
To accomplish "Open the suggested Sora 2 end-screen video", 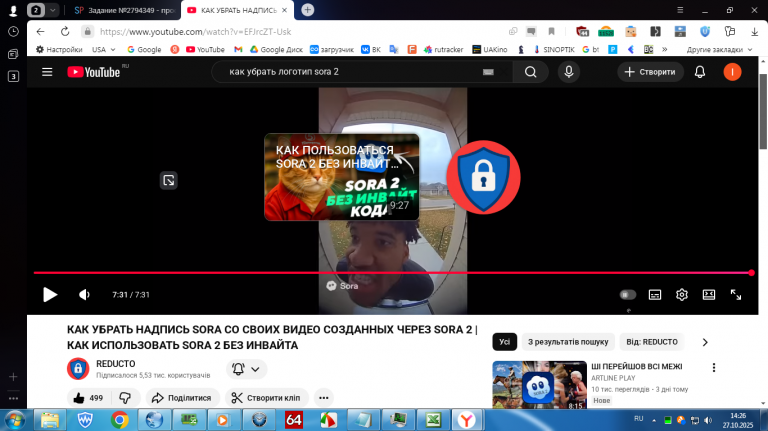I will point(342,177).
